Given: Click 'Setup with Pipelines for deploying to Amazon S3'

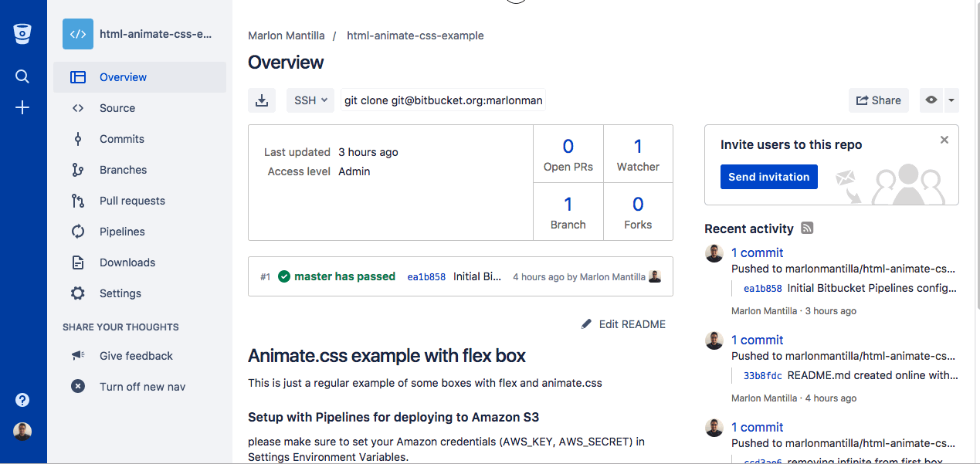Looking at the screenshot, I should [393, 418].
